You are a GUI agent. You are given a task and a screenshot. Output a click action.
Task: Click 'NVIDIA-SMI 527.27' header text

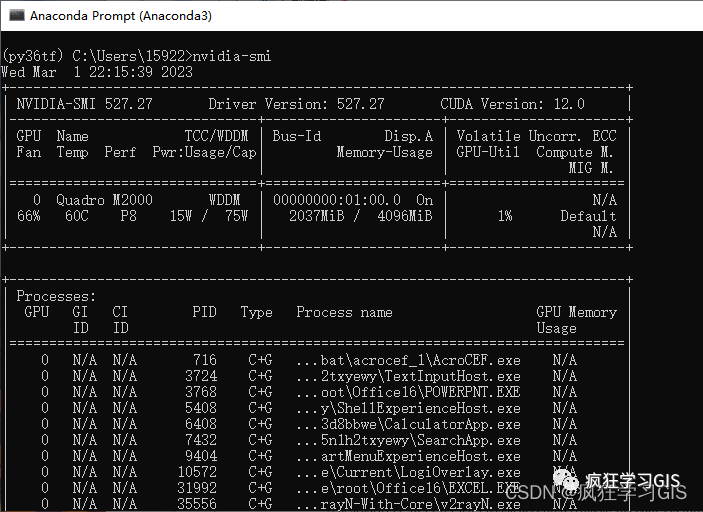[85, 104]
